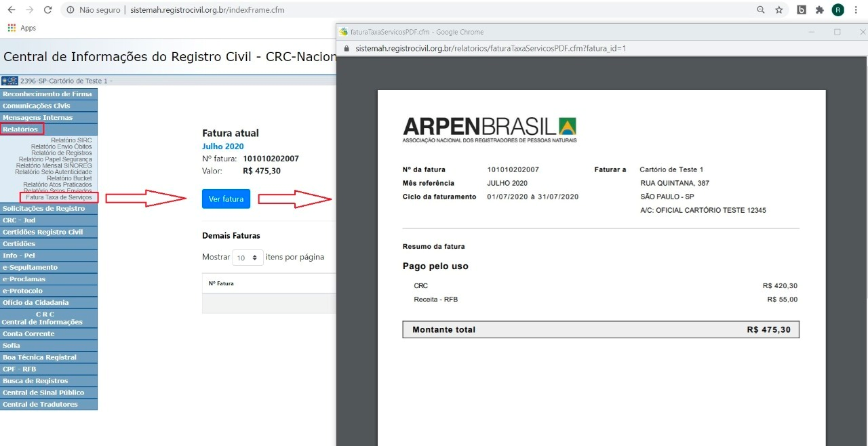Image resolution: width=868 pixels, height=446 pixels.
Task: Open Relatório Papel Segurança link
Action: coord(56,159)
